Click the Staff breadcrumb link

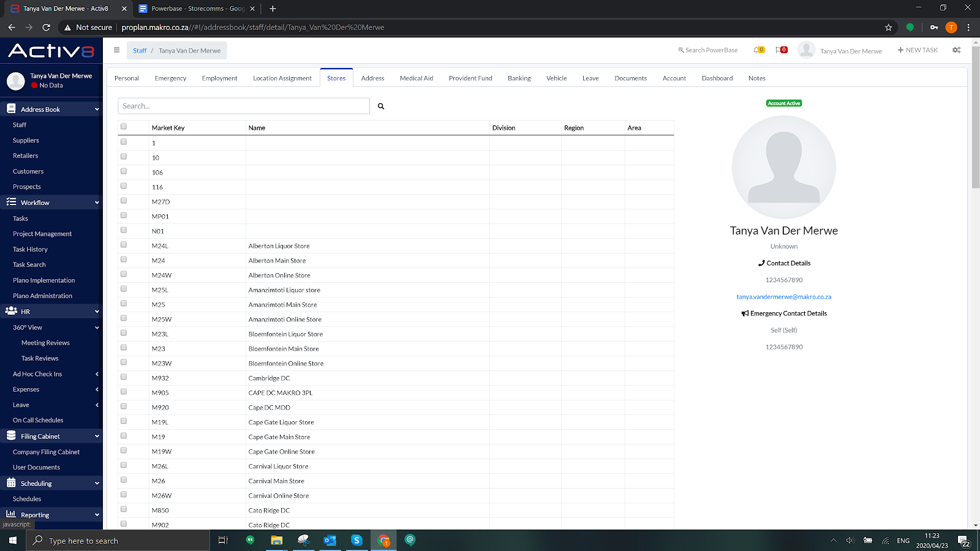[140, 51]
